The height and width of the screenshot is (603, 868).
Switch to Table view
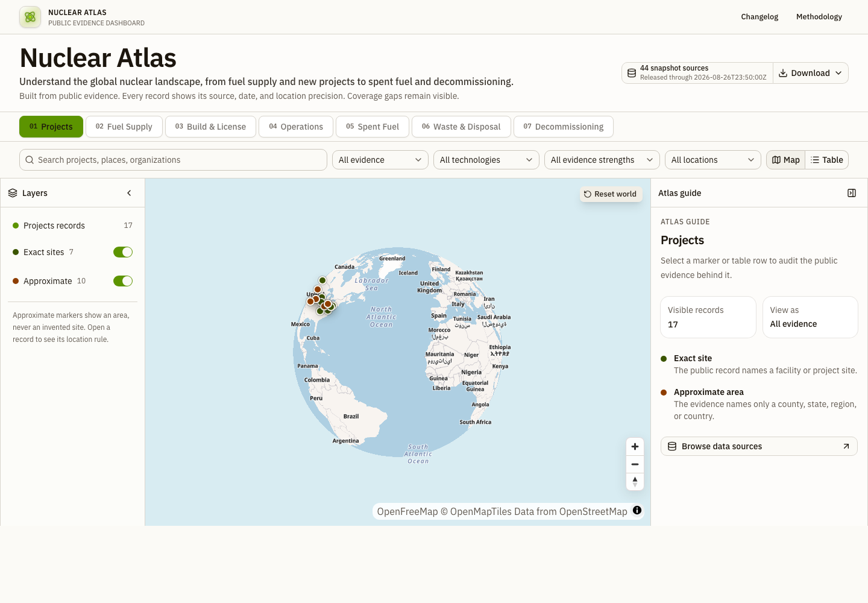point(827,160)
